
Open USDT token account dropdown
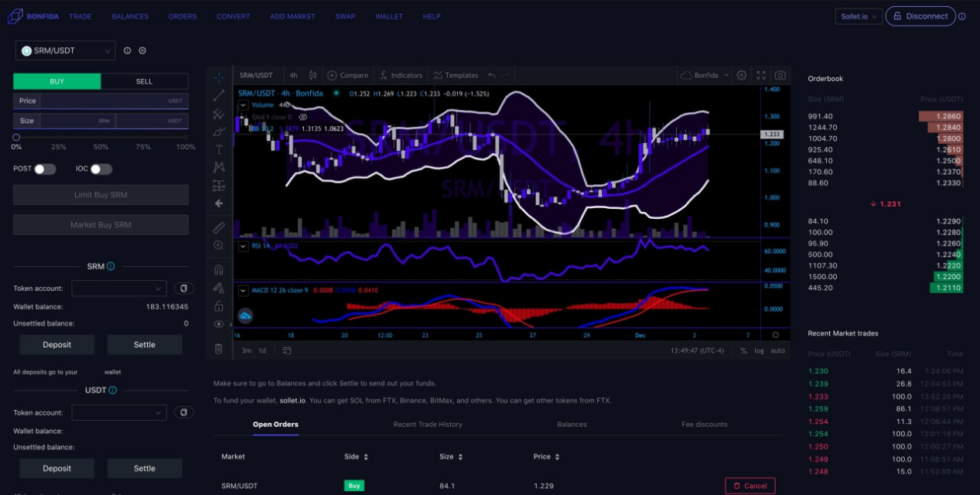coord(119,412)
